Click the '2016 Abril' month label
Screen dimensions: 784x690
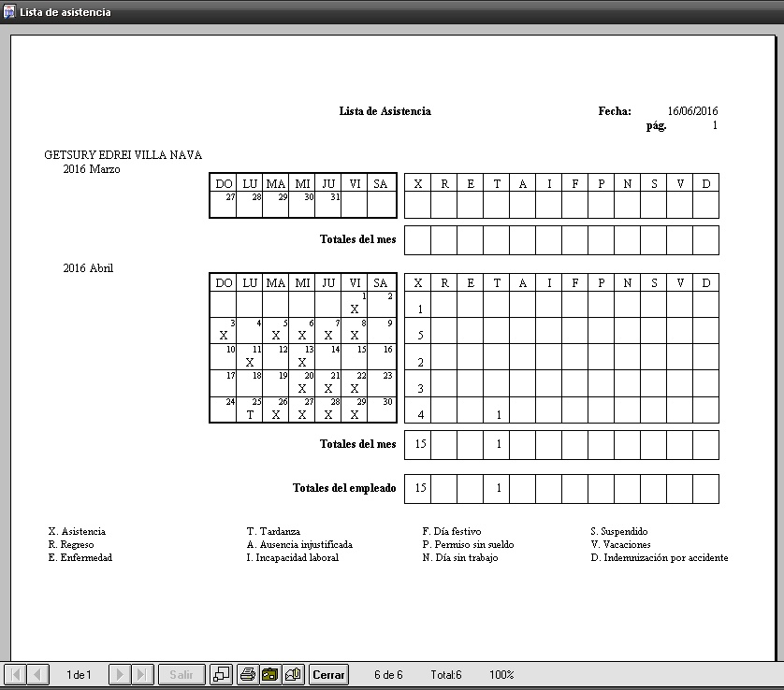[88, 268]
